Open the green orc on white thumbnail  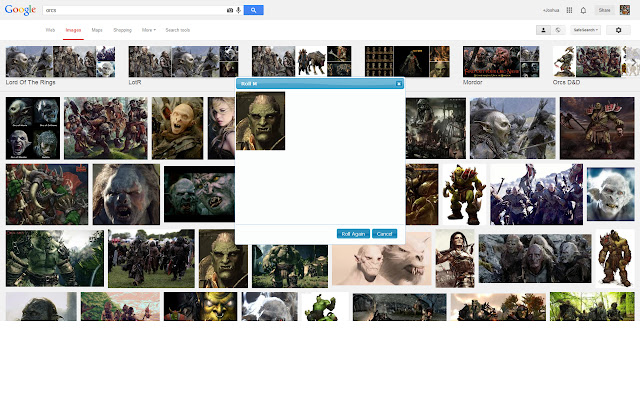[464, 194]
